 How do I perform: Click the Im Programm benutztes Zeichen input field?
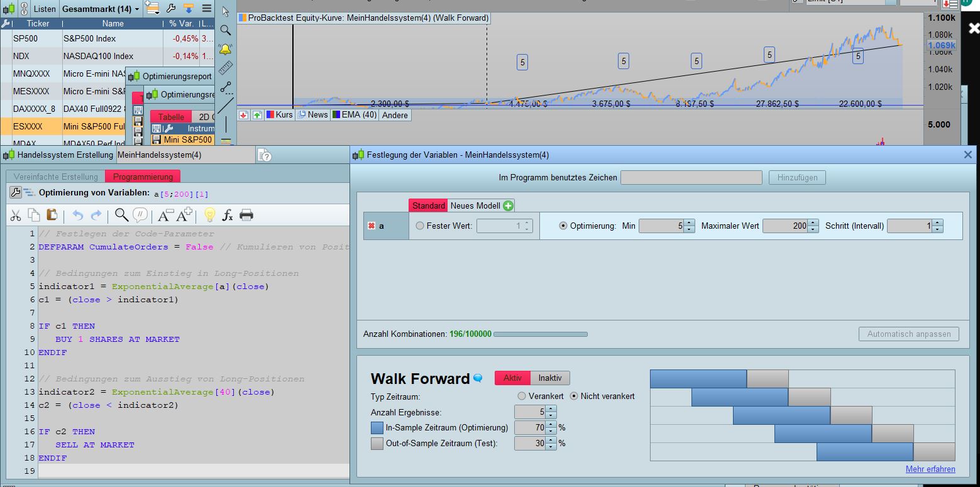pyautogui.click(x=691, y=178)
